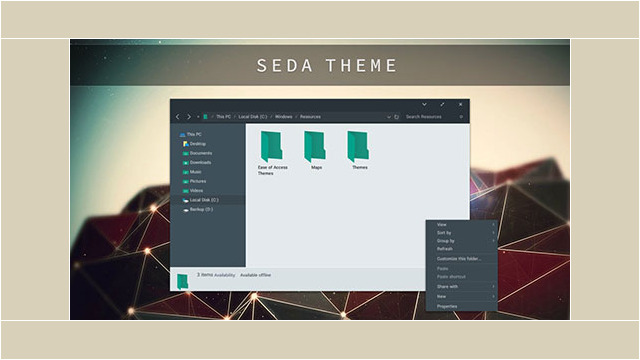Click the Windows breadcrumb in address bar

[283, 117]
